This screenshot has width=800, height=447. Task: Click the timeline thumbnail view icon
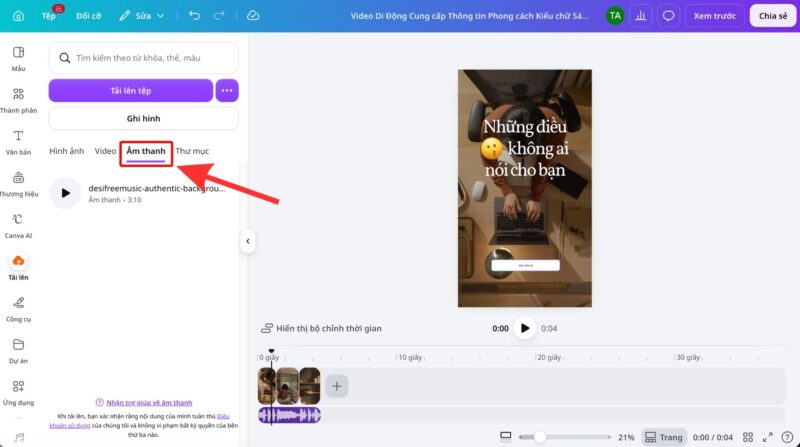[x=506, y=436]
